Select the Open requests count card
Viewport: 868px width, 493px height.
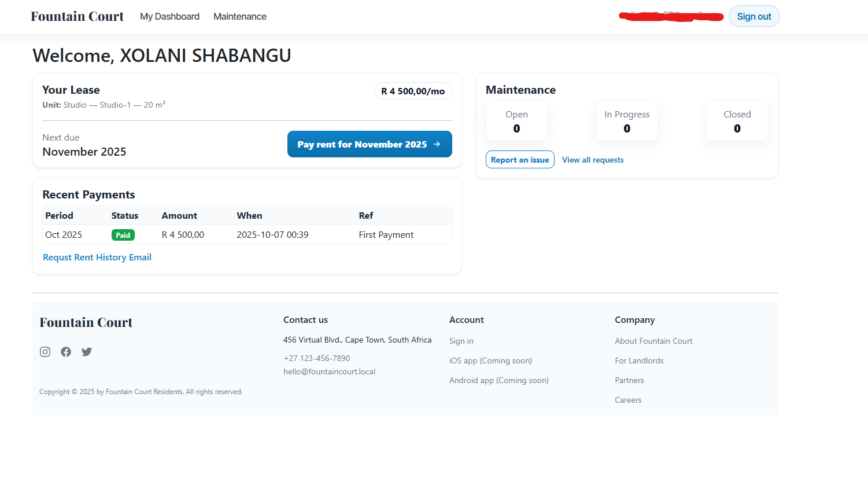516,121
